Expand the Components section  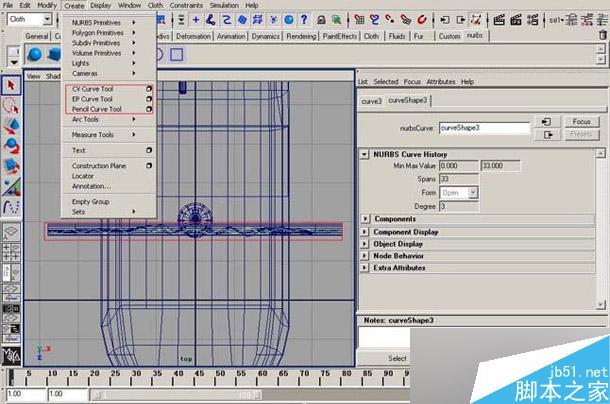[365, 219]
